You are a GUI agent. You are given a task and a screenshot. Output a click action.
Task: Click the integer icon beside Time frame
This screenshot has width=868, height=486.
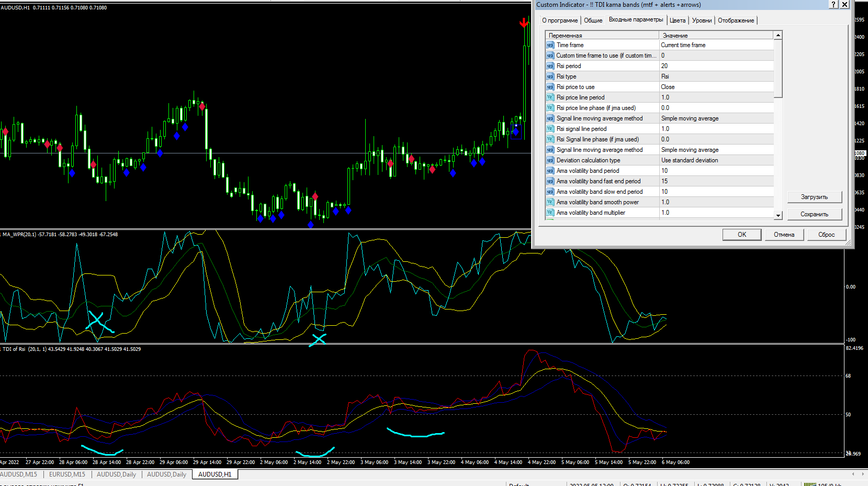pos(550,45)
